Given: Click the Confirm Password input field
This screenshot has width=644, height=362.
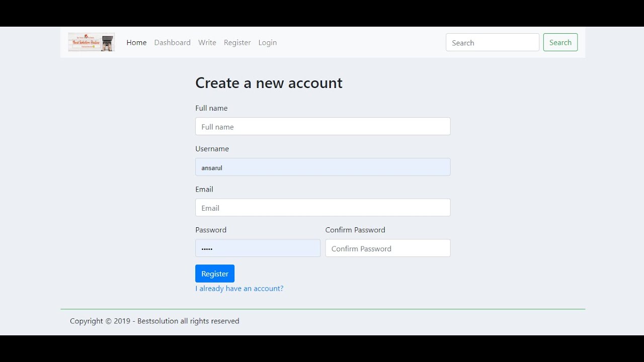Looking at the screenshot, I should click(x=387, y=248).
